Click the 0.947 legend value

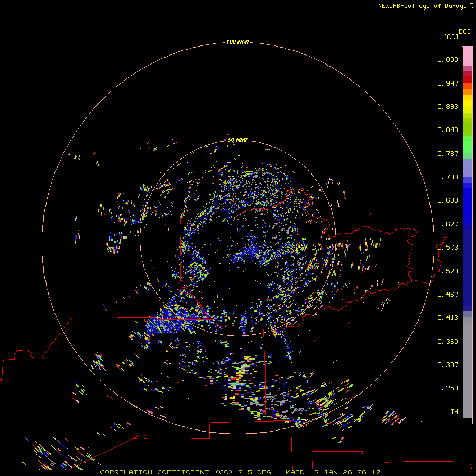(448, 83)
